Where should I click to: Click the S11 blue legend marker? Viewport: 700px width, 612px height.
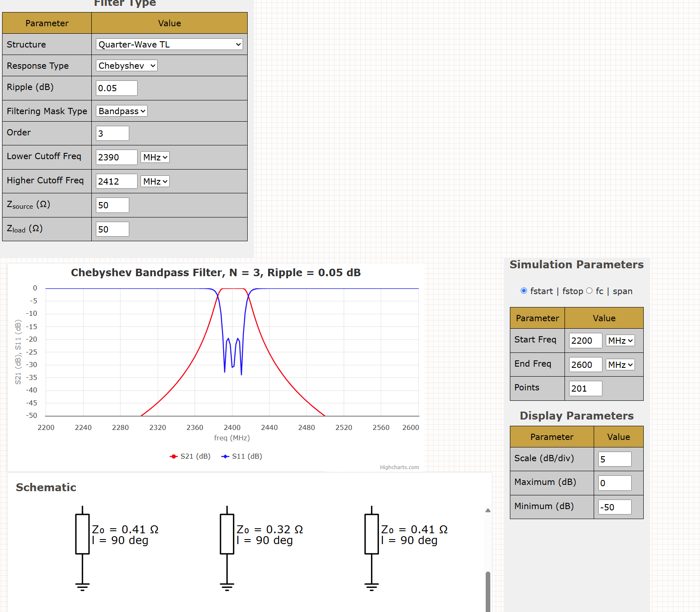click(226, 457)
